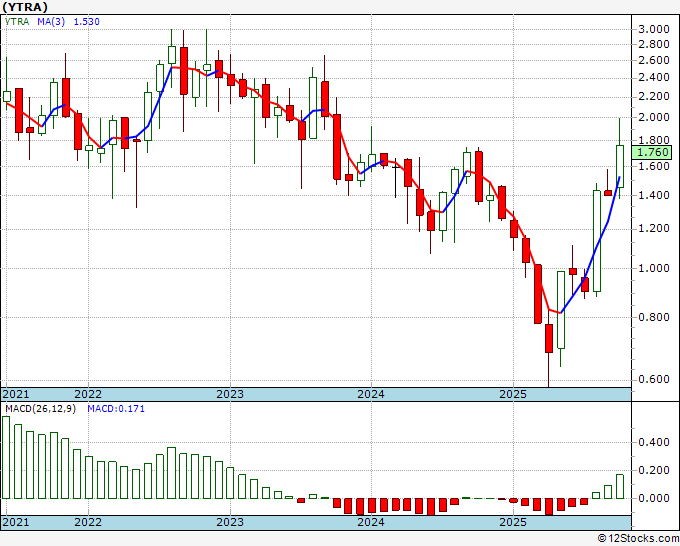Click the (YTRA) chart title
680x546 pixels.
coord(25,7)
